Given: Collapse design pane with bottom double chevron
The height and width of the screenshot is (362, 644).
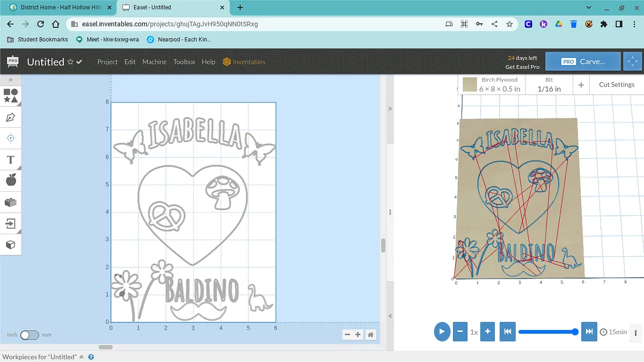Looking at the screenshot, I should tap(390, 316).
